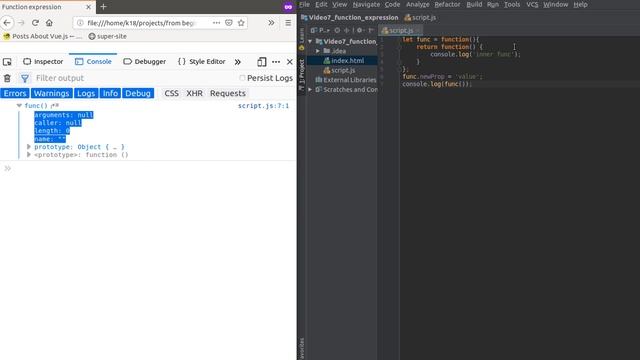
Task: Reload the current browser page
Action: (x=35, y=23)
